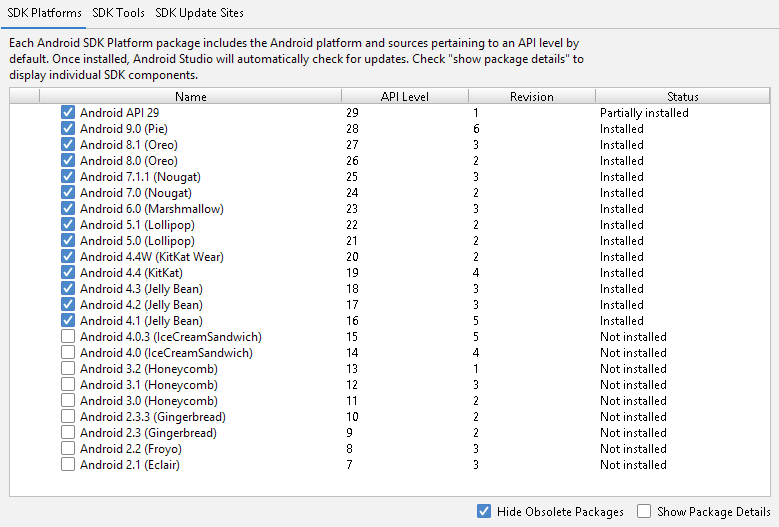Toggle Hide Obsolete Packages checkbox
The height and width of the screenshot is (527, 779).
(x=484, y=511)
